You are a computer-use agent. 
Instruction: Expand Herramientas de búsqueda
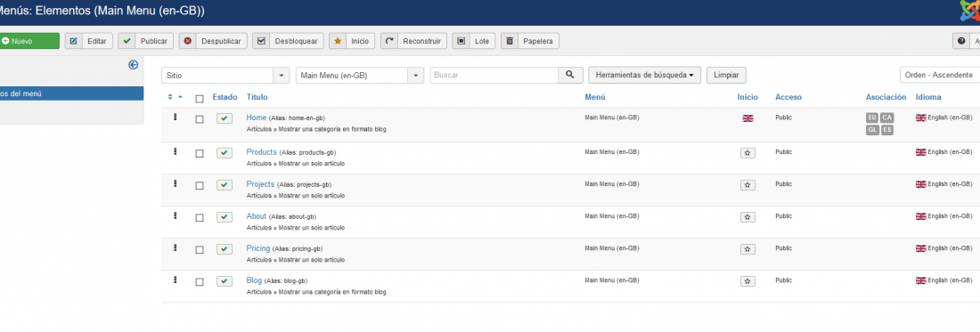click(x=644, y=75)
